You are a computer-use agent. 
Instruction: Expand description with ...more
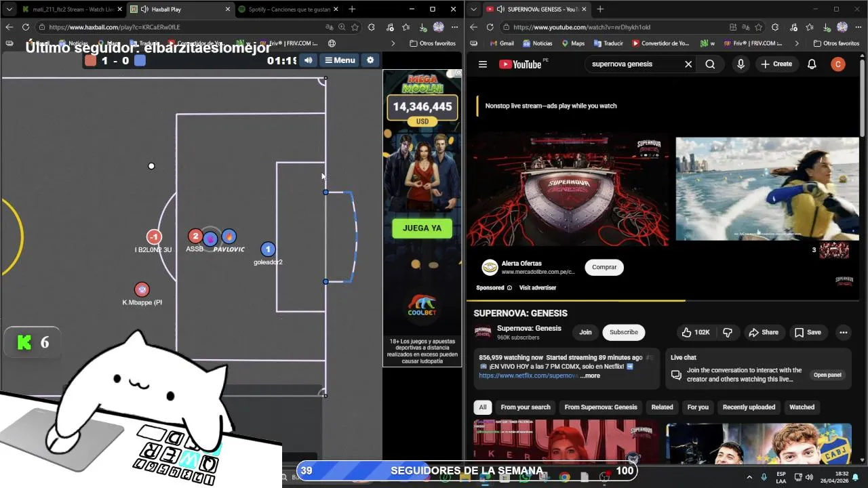(590, 375)
